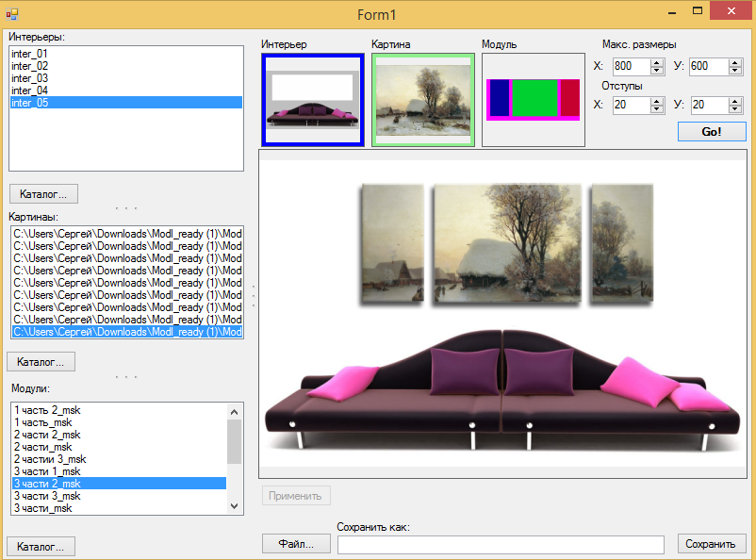Open the Файл... file chooser

tap(296, 544)
